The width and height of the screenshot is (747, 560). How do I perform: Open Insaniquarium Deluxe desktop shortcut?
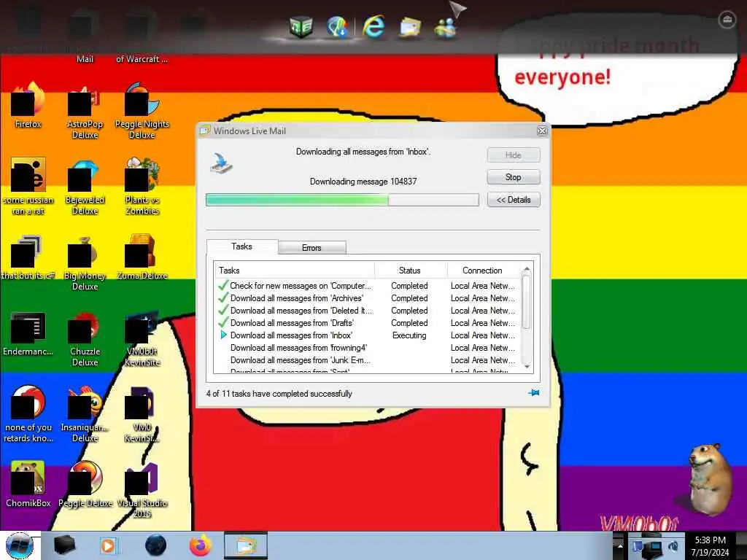85,413
